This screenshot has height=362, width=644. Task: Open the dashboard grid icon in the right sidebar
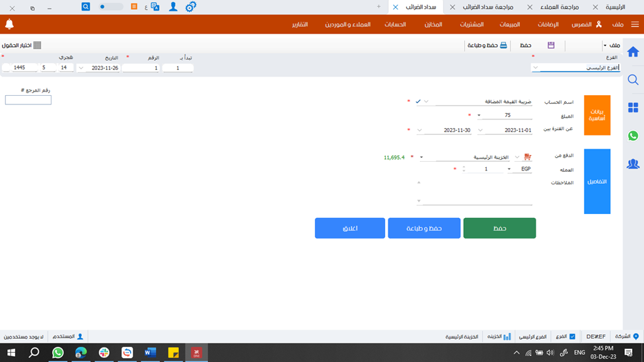click(633, 108)
